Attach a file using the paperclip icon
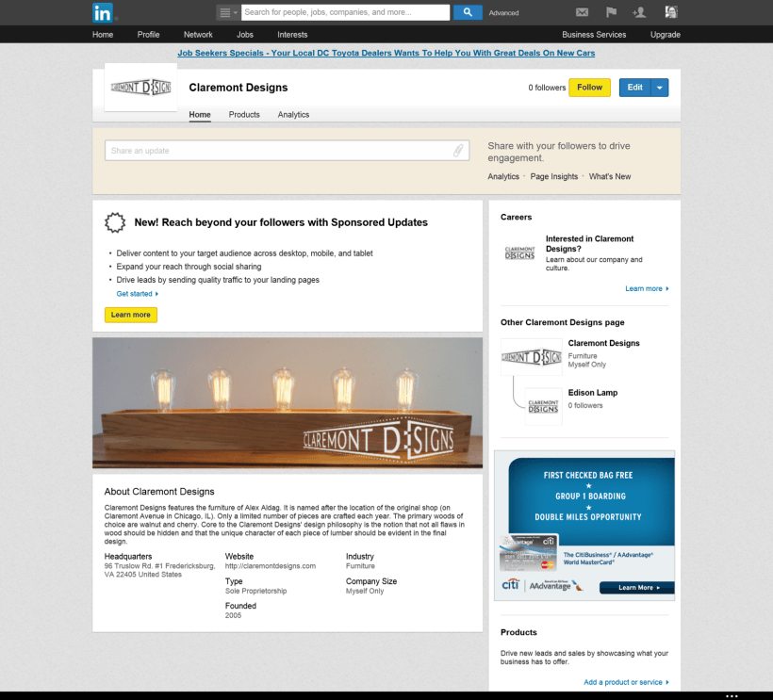 (x=458, y=151)
